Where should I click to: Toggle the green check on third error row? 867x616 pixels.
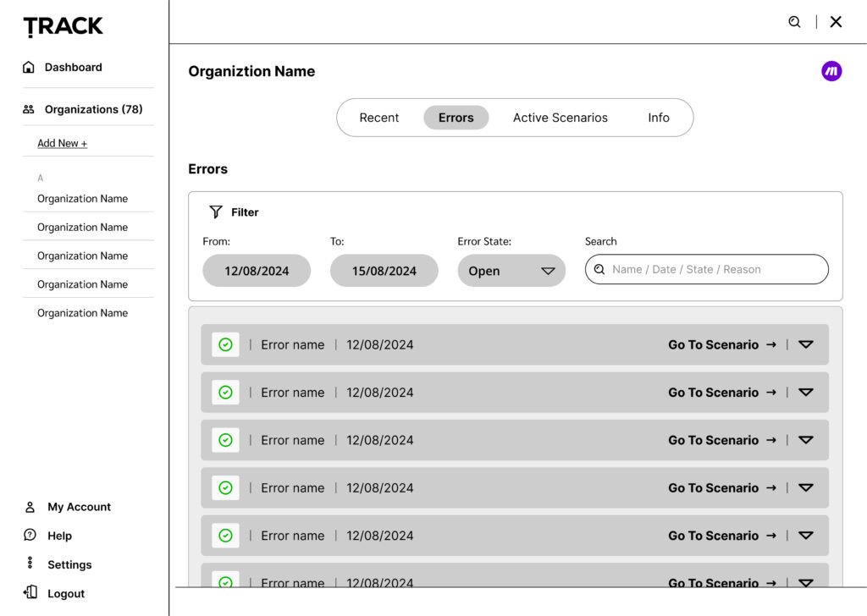pyautogui.click(x=225, y=440)
